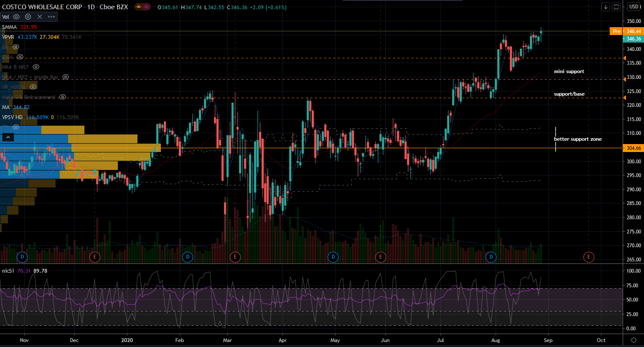644x347 pixels.
Task: Select the nicSi indicator legend
Action: (x=8, y=271)
